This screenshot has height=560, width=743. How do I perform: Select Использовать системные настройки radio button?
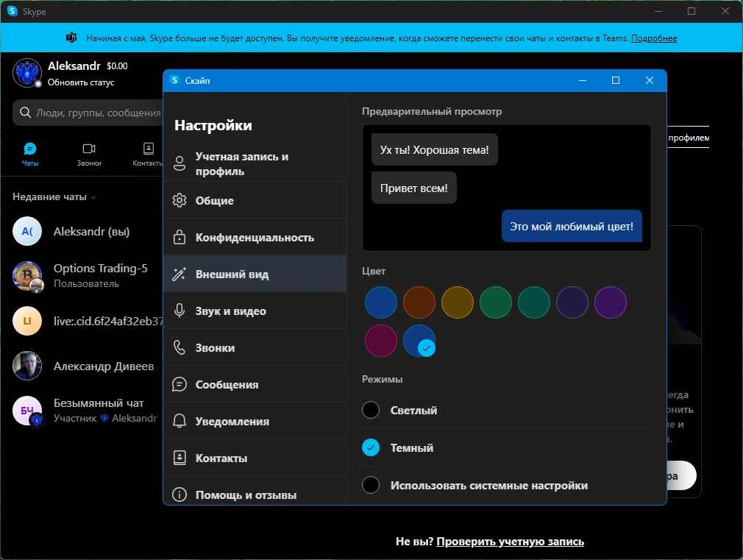pyautogui.click(x=371, y=485)
